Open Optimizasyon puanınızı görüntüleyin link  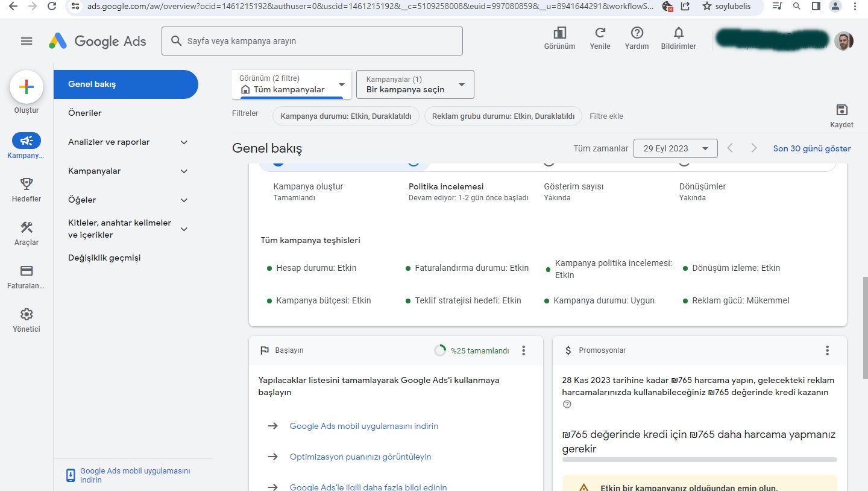click(x=360, y=457)
